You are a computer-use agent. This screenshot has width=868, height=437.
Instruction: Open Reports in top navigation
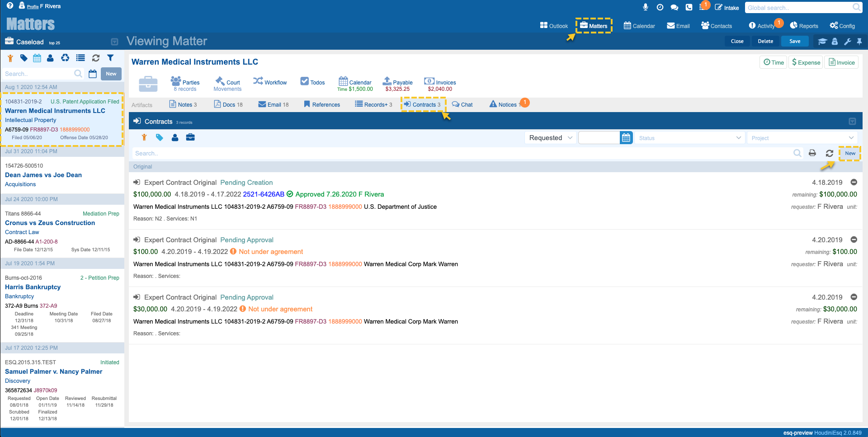coord(804,26)
